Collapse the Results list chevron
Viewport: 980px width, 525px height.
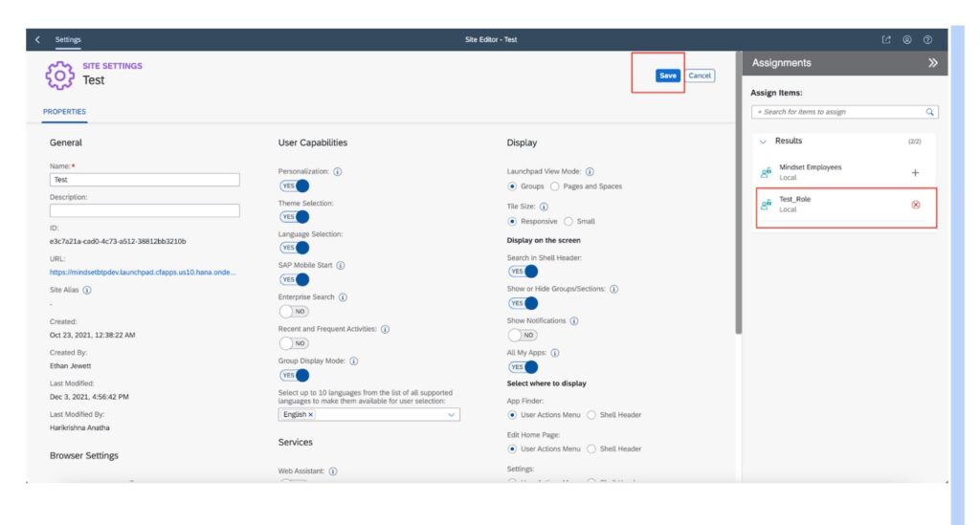pos(763,142)
